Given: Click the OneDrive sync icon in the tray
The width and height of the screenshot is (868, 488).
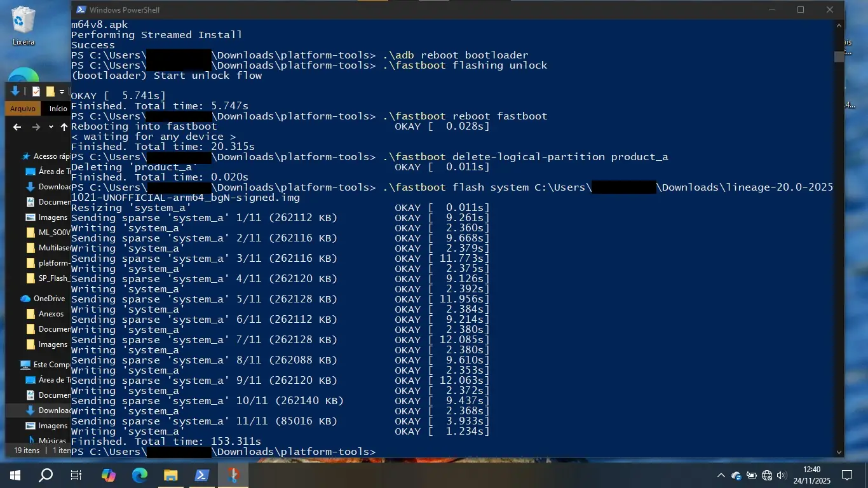Looking at the screenshot, I should (x=736, y=475).
